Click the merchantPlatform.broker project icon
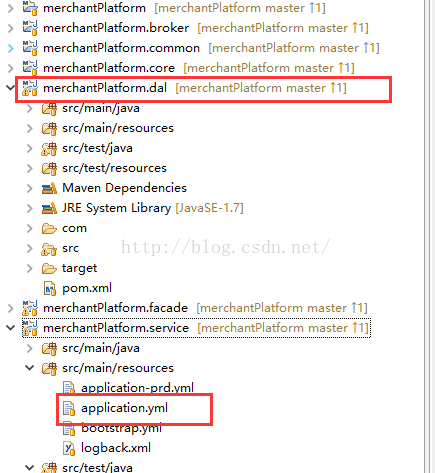Viewport: 435px width, 473px height. tap(30, 28)
